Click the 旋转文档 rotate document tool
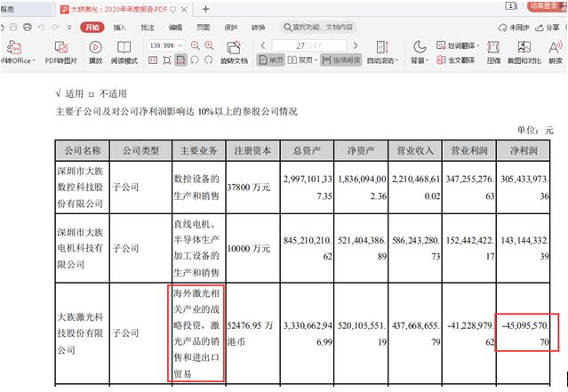This screenshot has height=392, width=568. [x=234, y=52]
